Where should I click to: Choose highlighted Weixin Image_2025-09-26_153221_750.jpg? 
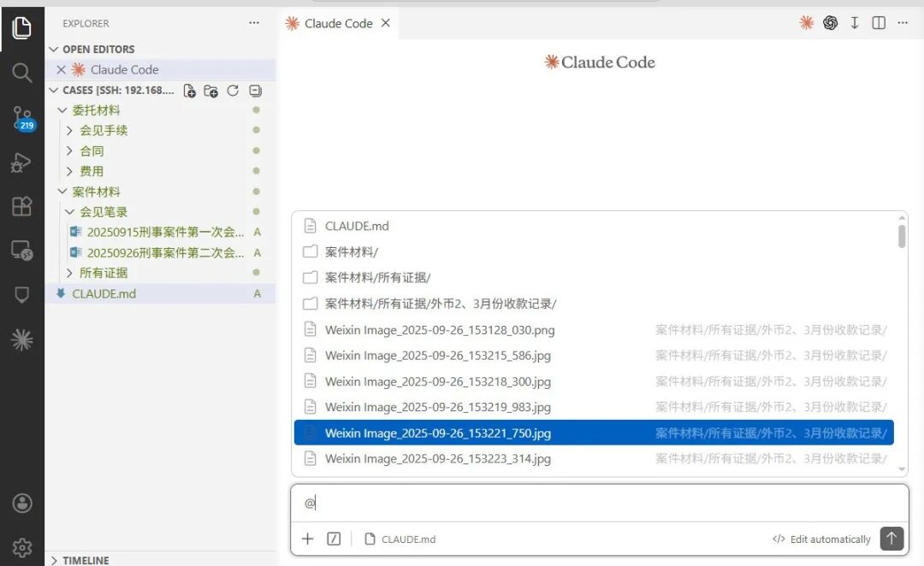pos(594,433)
